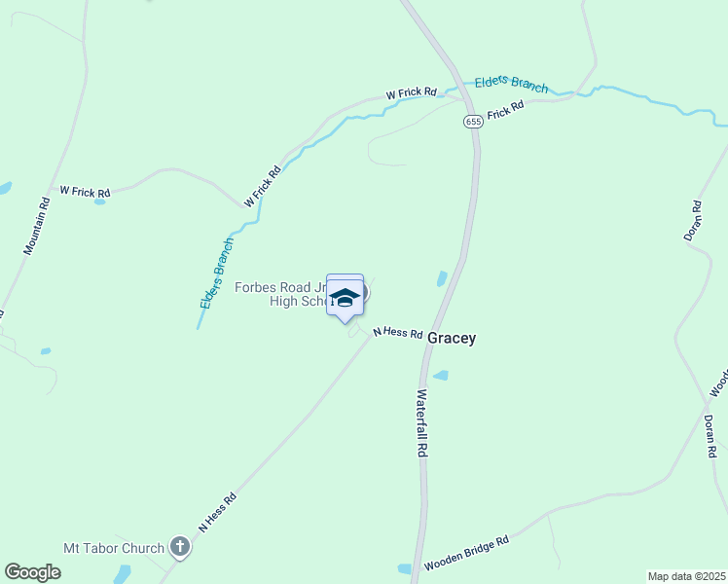Click the graduation cap school marker
Image resolution: width=728 pixels, height=584 pixels.
345,299
